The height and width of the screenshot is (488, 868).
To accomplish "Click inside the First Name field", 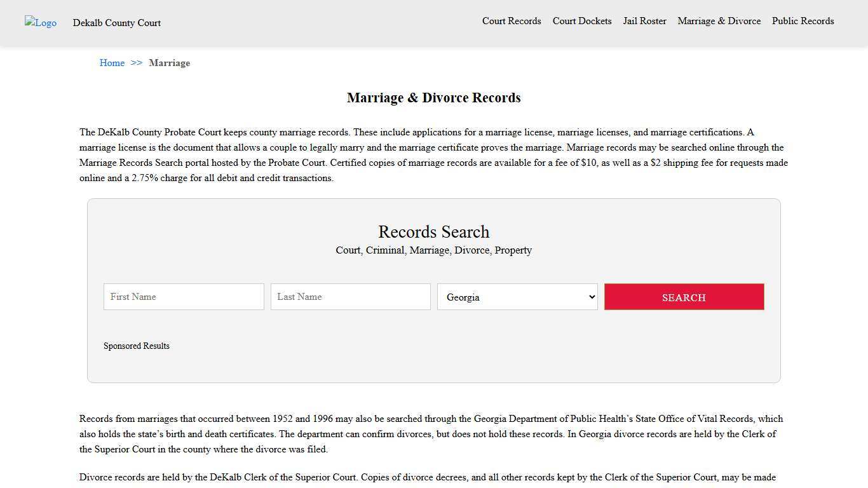I will point(183,297).
